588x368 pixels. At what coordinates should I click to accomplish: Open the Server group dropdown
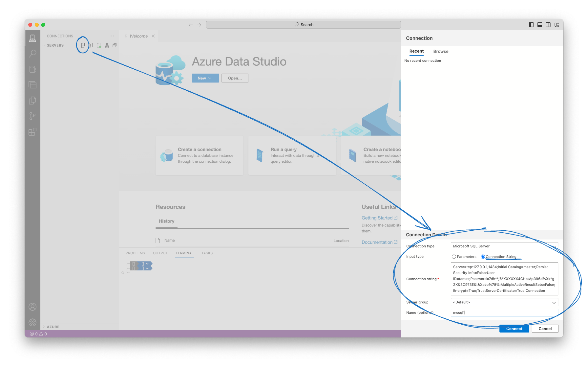[x=504, y=302]
